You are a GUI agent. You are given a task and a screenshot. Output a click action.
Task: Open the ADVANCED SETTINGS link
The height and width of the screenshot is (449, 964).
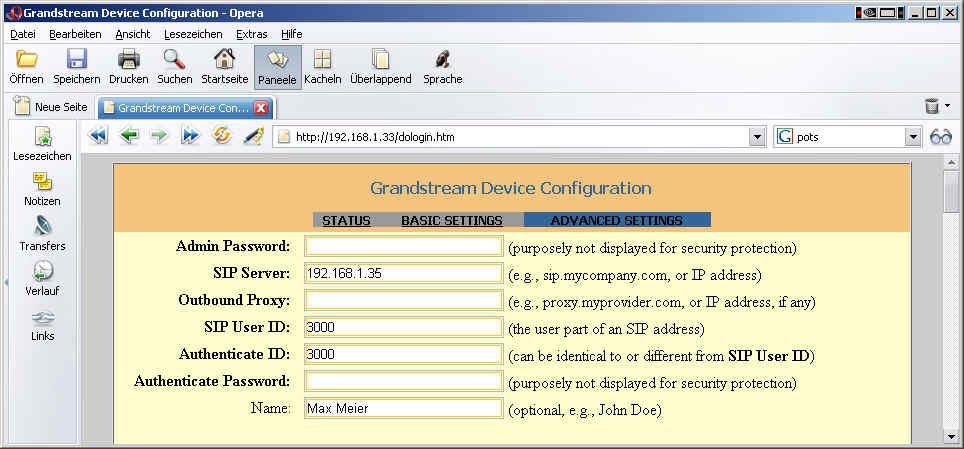click(x=617, y=220)
